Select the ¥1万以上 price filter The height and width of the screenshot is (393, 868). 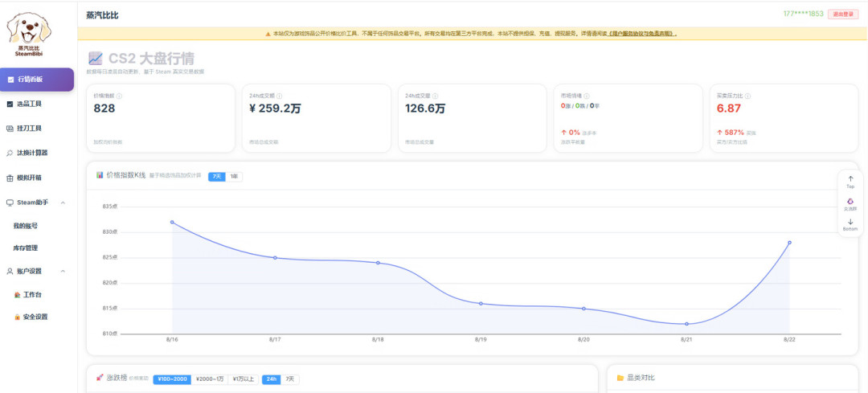[x=243, y=379]
